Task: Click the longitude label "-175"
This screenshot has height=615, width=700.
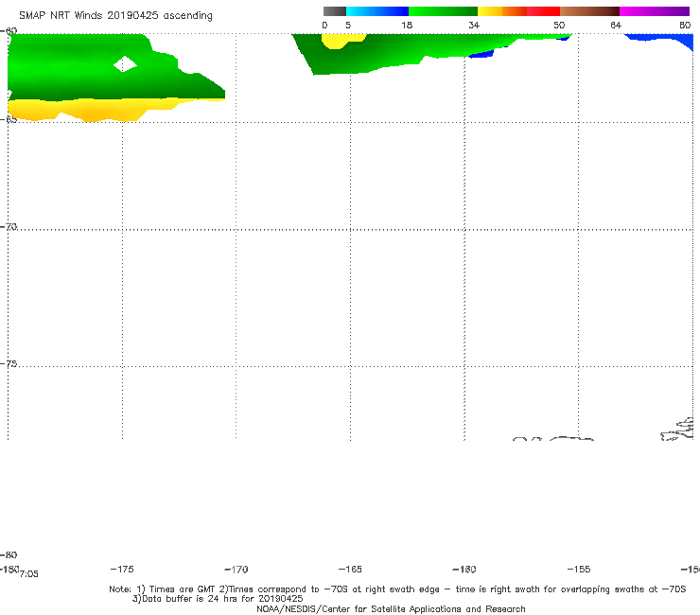Action: (122, 569)
